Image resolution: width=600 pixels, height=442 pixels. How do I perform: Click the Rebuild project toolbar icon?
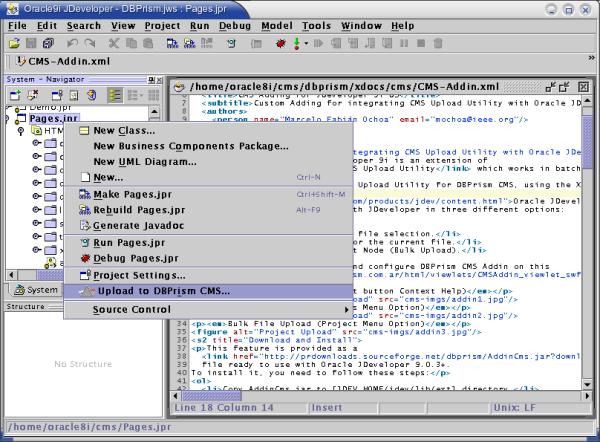pyautogui.click(x=189, y=43)
